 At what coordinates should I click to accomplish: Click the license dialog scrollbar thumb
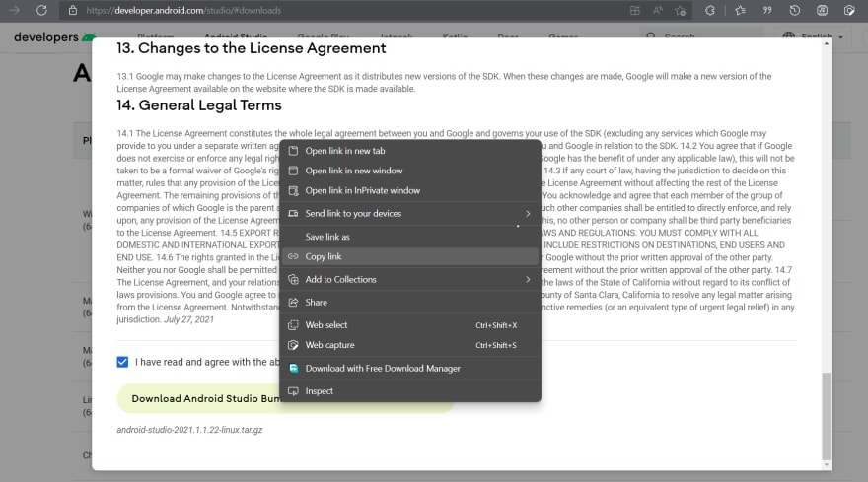click(x=827, y=416)
